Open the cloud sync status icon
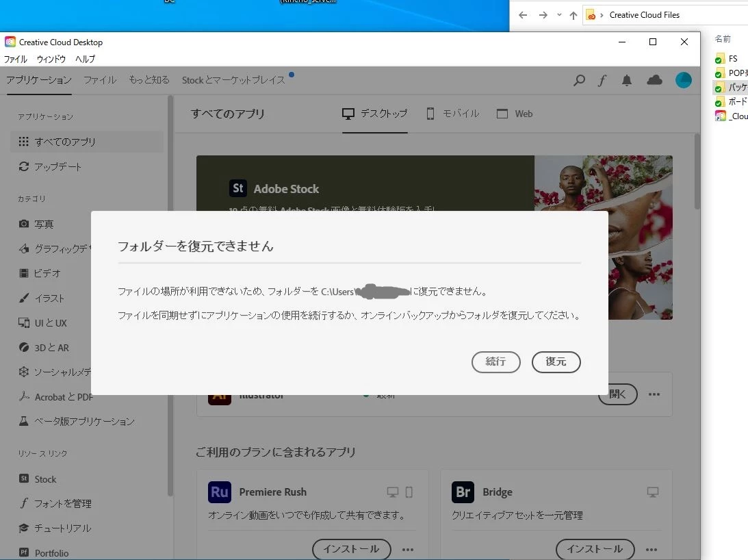Viewport: 748px width, 560px height. click(654, 80)
